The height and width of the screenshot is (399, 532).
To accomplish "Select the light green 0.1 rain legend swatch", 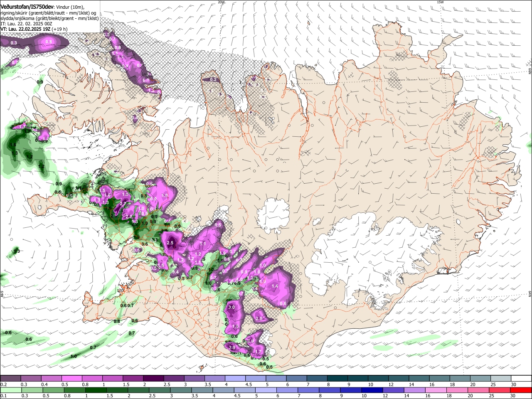I will pyautogui.click(x=10, y=390).
